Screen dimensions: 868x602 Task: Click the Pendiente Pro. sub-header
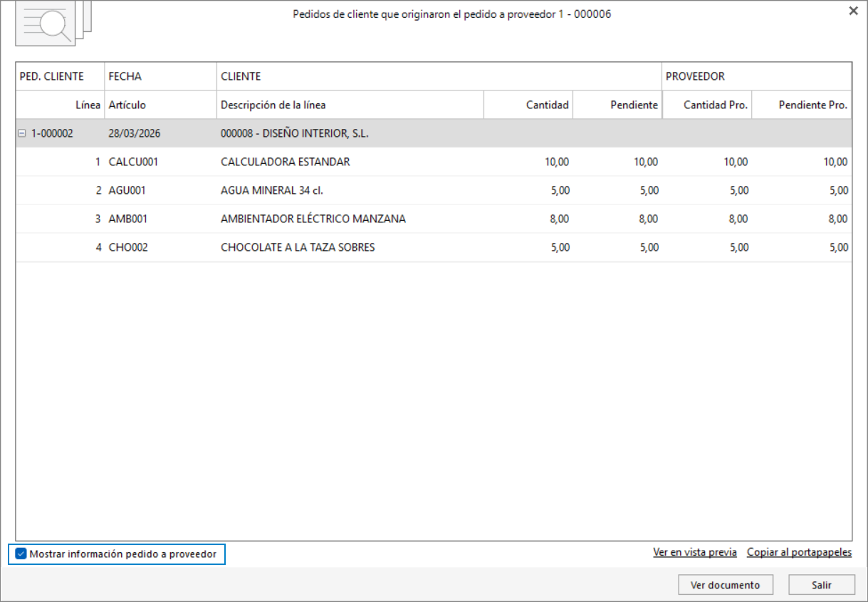pos(802,105)
